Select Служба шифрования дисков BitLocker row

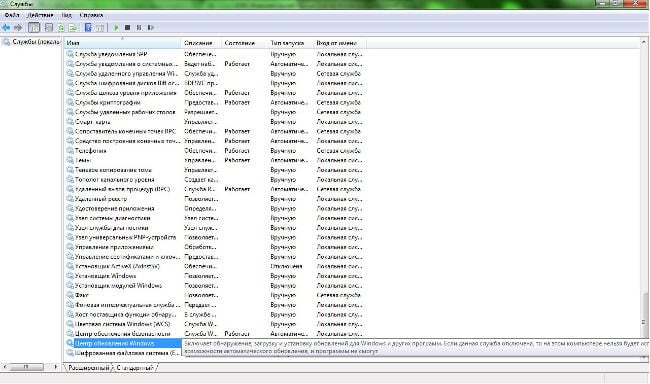pos(215,83)
